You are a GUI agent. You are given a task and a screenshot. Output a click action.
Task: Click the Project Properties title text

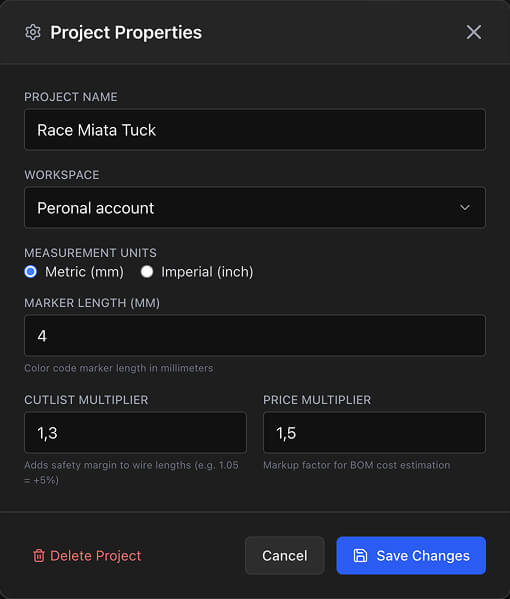[126, 32]
